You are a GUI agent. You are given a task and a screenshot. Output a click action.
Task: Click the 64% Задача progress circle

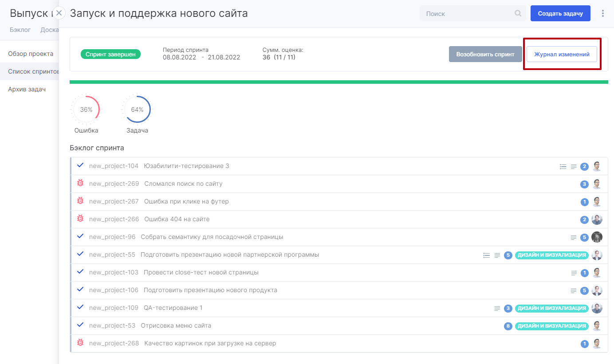coord(137,110)
